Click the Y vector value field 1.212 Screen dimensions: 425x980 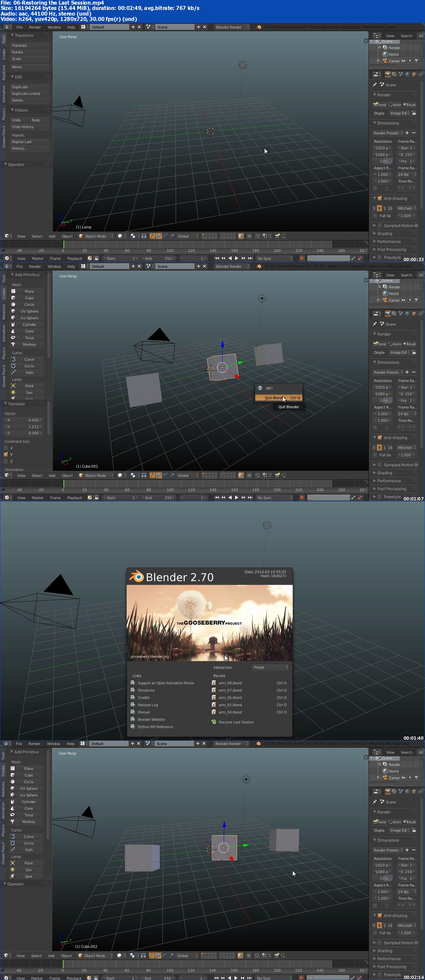point(23,427)
